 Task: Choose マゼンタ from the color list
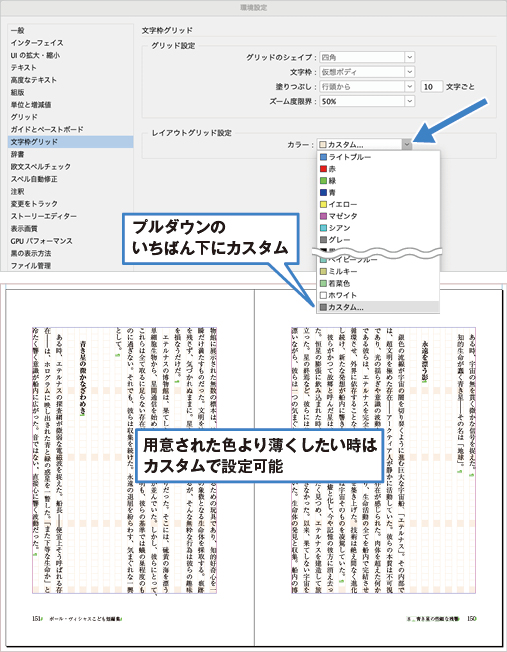[x=378, y=216]
